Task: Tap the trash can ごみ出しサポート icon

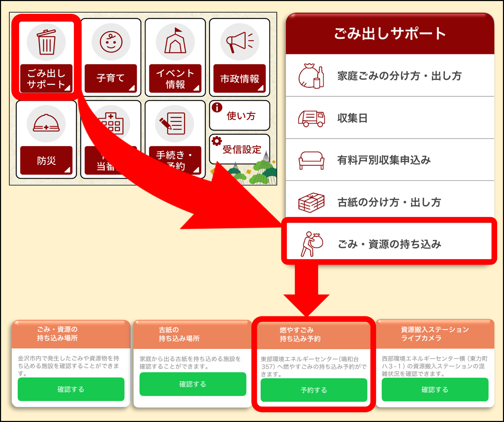Action: pos(46,42)
